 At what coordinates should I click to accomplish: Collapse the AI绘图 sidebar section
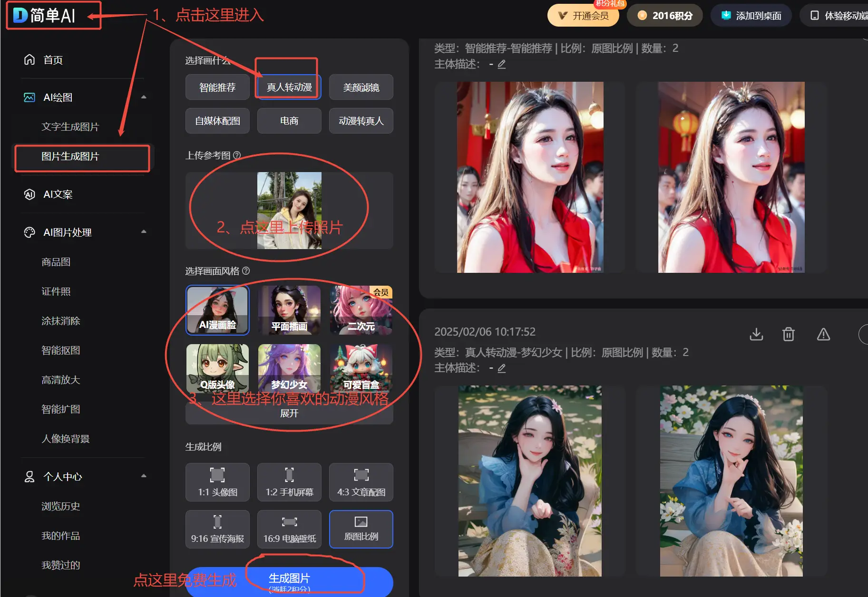(144, 96)
